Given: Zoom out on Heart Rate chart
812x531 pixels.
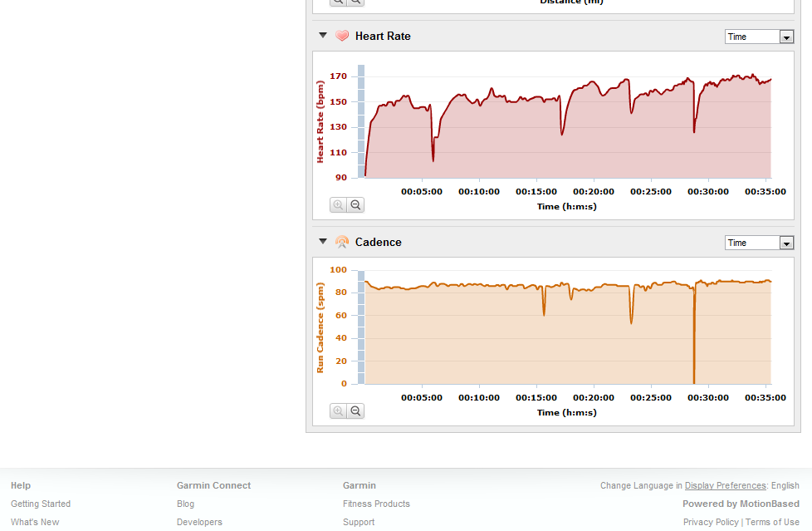Looking at the screenshot, I should [355, 204].
